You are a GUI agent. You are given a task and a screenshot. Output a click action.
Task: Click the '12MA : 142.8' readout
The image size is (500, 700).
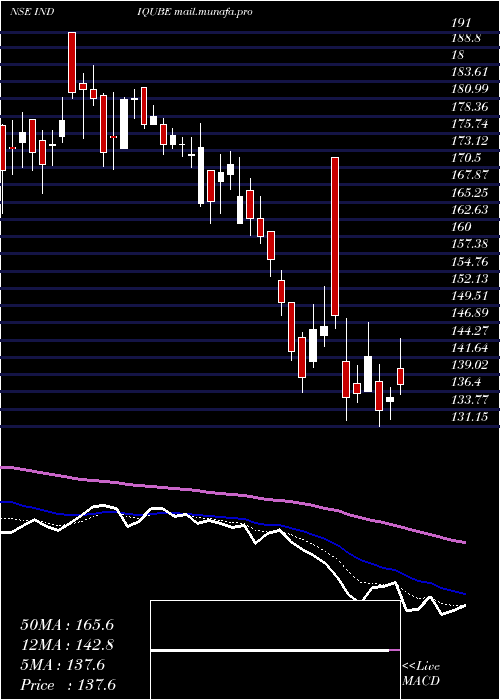(x=67, y=645)
